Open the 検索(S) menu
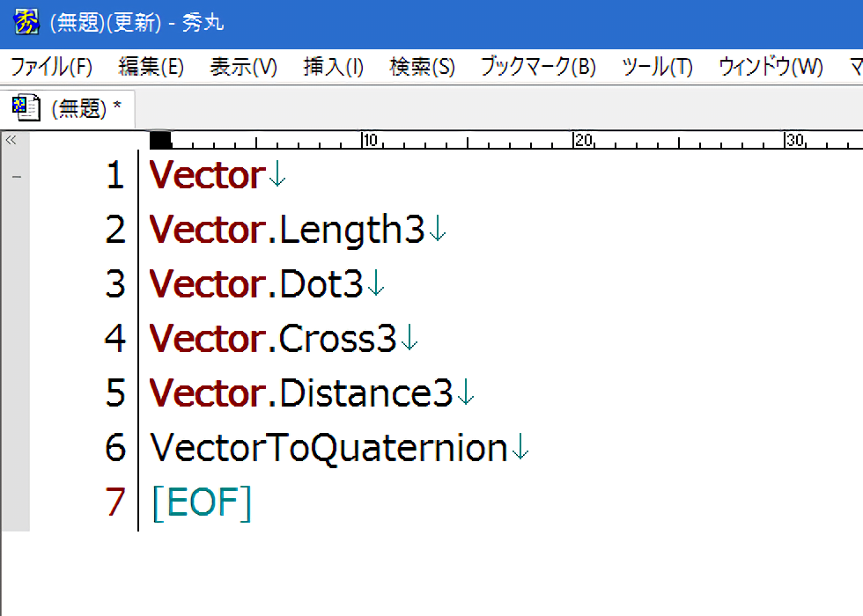Image resolution: width=863 pixels, height=616 pixels. pyautogui.click(x=422, y=67)
